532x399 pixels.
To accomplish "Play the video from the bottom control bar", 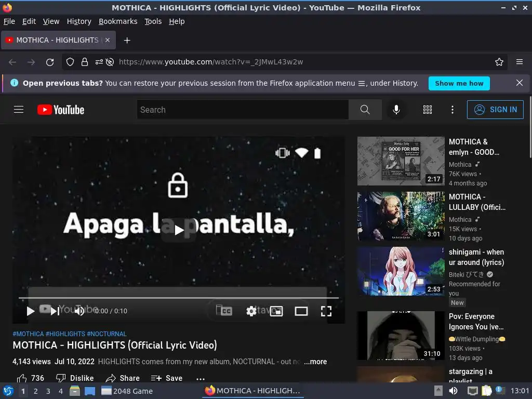I will tap(31, 311).
